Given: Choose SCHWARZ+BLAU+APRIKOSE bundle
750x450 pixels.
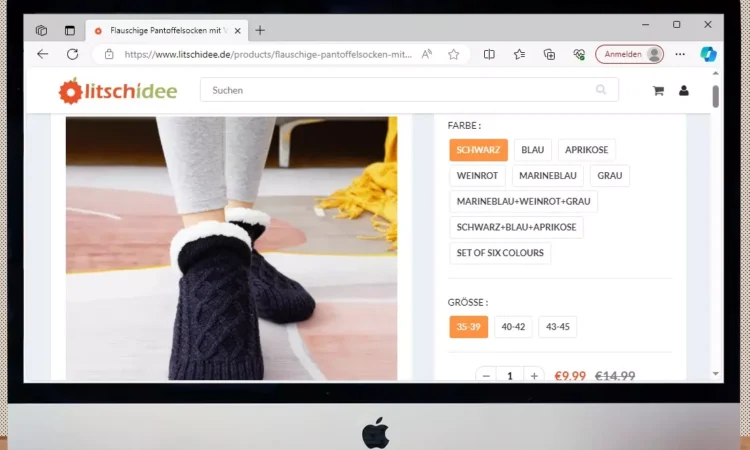Looking at the screenshot, I should (517, 227).
